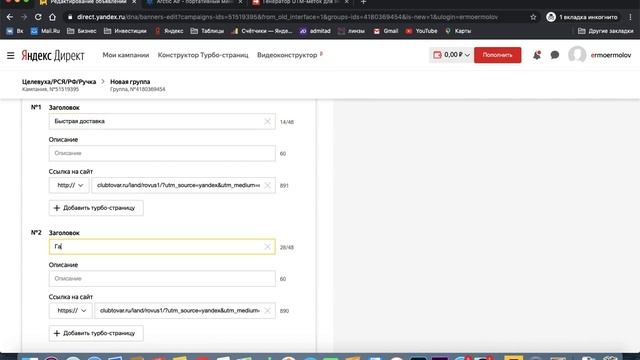Open Новая группа breadcrumb
Viewport: 640px width, 360px height.
pos(130,82)
